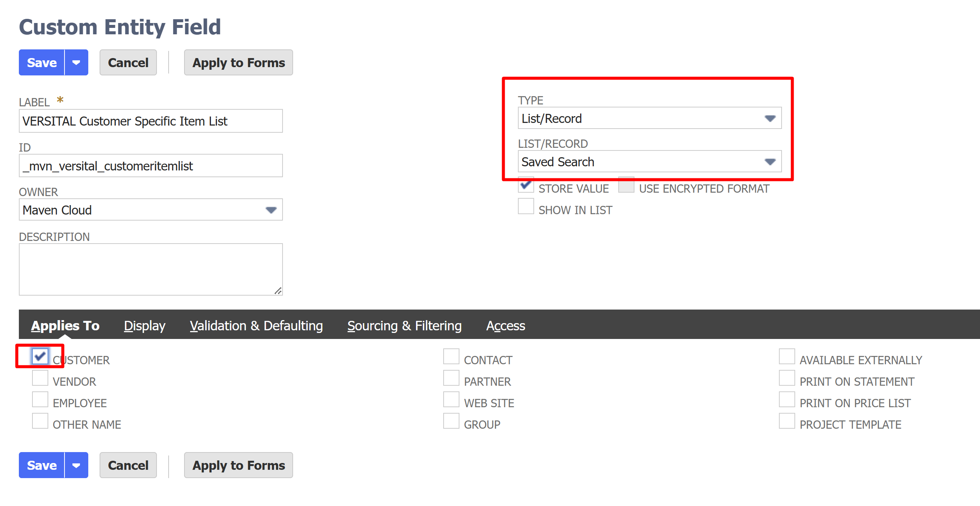Open the Sourcing & Filtering tab
Screen dimensions: 980x506
[x=404, y=326]
